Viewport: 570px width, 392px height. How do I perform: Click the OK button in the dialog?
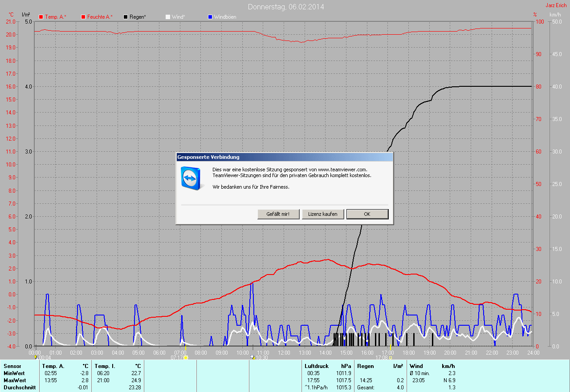coord(367,214)
